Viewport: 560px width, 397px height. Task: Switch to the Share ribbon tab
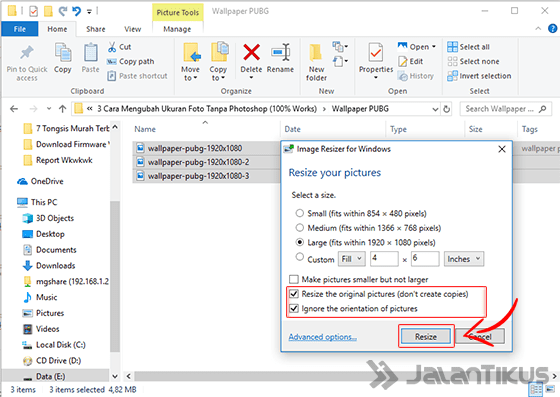tap(95, 29)
